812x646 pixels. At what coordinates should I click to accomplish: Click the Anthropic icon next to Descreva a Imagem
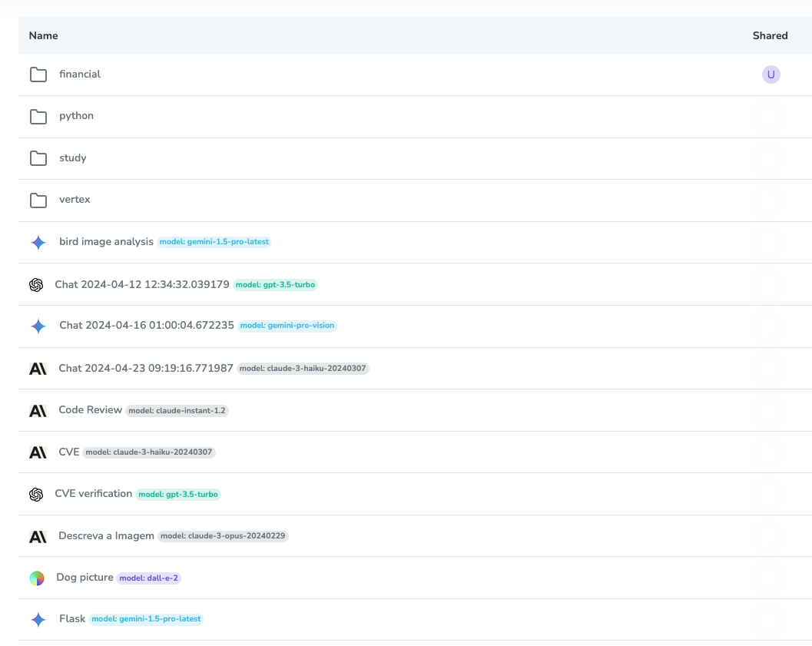(37, 536)
